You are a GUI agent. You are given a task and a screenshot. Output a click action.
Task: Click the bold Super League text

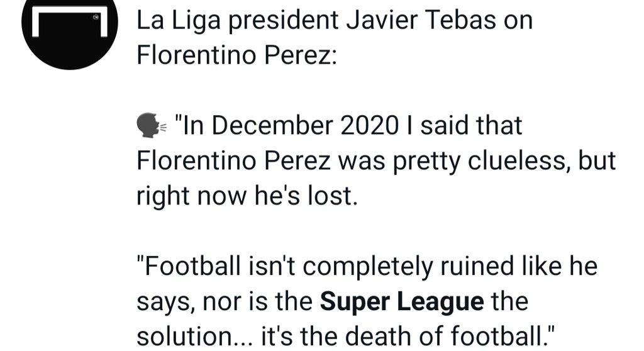point(402,302)
